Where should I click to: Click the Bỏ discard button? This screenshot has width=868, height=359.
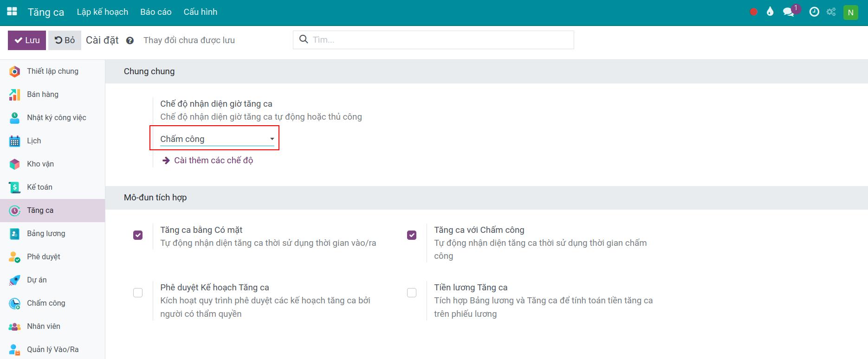tap(65, 40)
